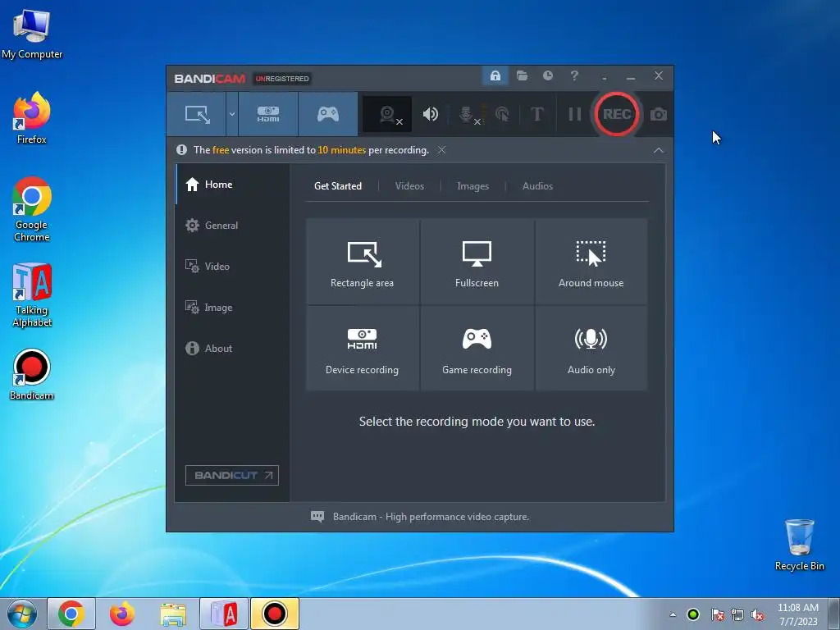Click green circle tray icon
840x630 pixels.
tap(693, 614)
